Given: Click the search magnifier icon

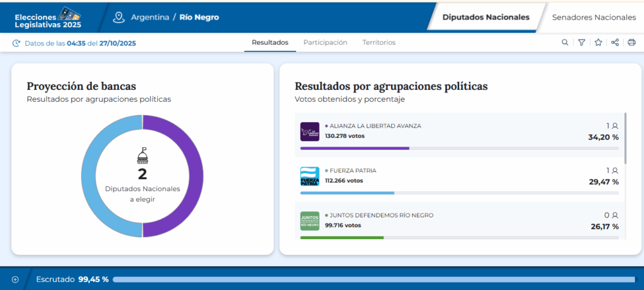Looking at the screenshot, I should point(565,43).
